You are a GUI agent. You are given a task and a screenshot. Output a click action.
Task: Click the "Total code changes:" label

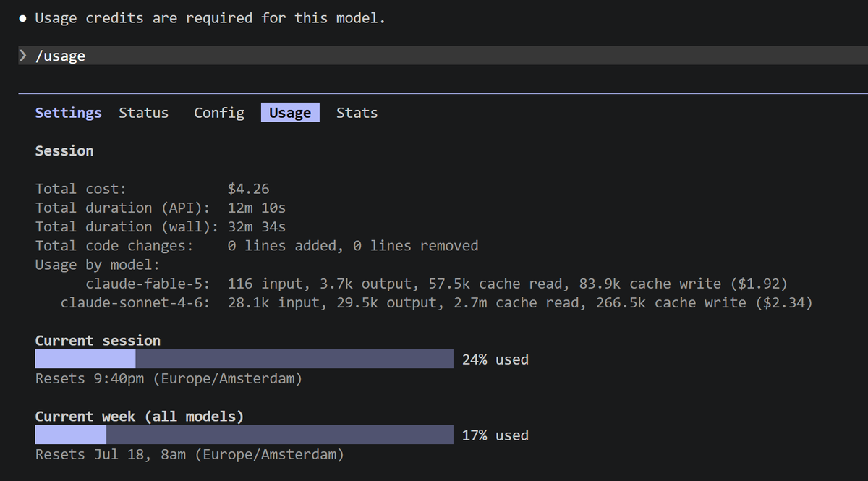pos(114,246)
